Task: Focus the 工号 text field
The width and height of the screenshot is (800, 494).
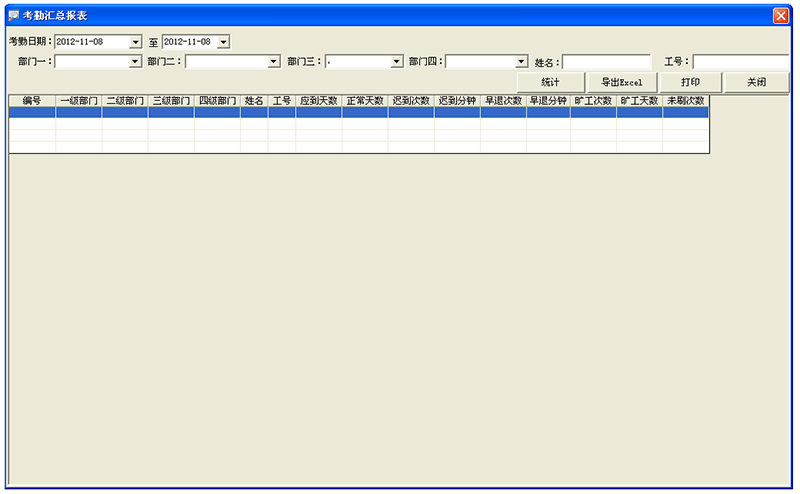Action: pyautogui.click(x=740, y=62)
